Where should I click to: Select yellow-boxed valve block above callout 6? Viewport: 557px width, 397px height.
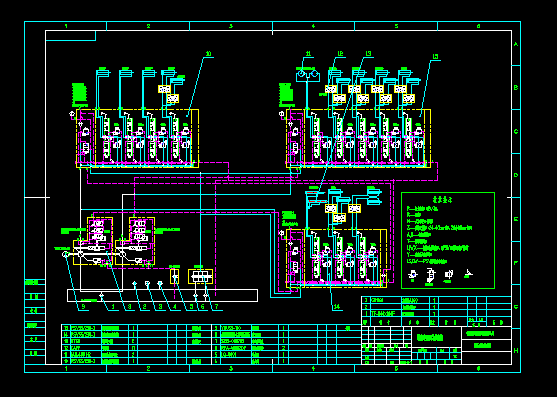coord(200,277)
